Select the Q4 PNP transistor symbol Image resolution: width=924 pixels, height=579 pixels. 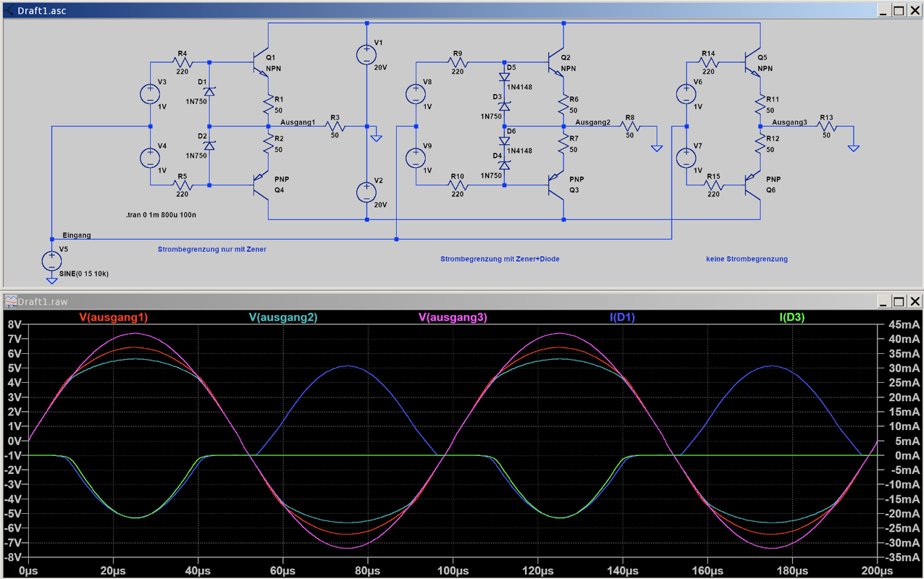tap(261, 185)
